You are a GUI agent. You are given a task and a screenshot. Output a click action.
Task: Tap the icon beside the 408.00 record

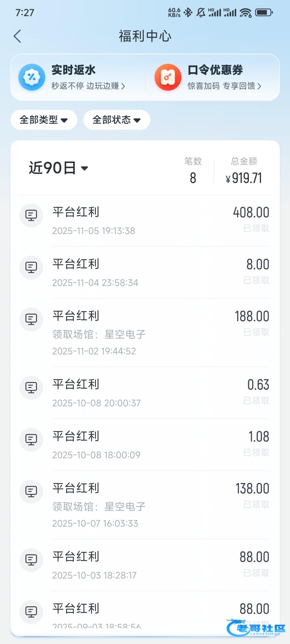click(x=31, y=215)
